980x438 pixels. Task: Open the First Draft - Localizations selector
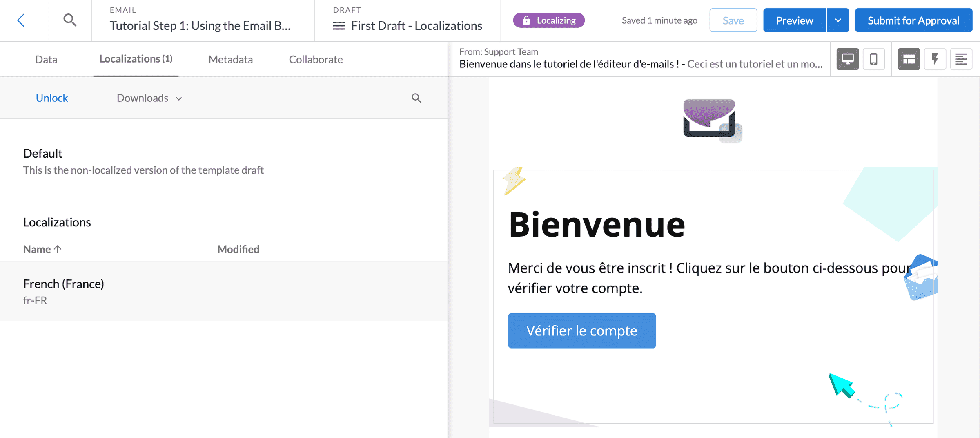(408, 26)
